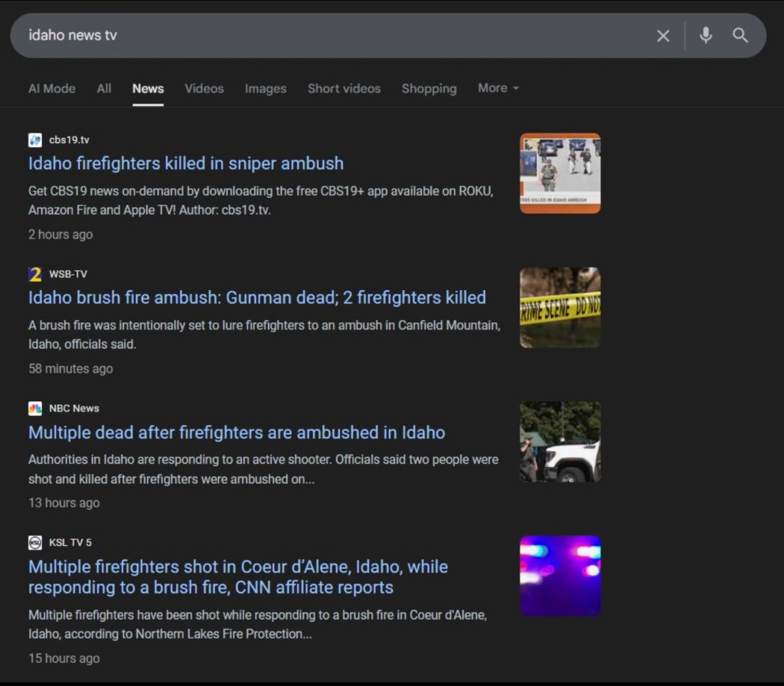
Task: Open the Shopping tab
Action: pos(429,89)
